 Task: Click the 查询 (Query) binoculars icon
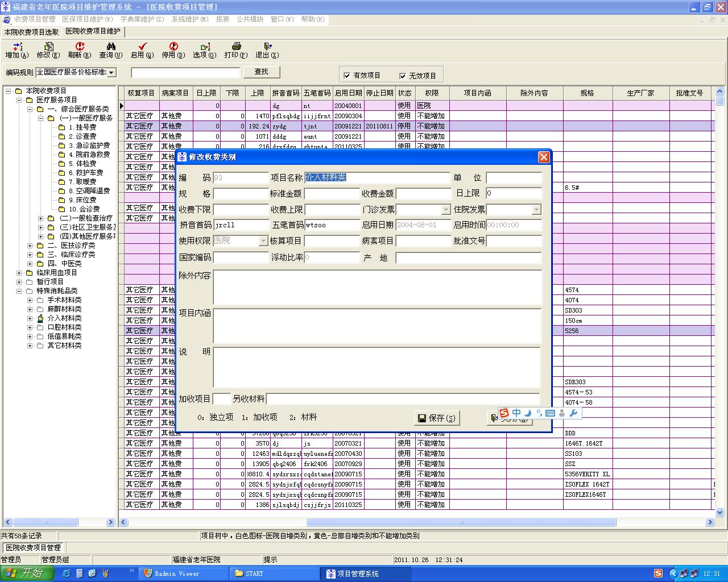click(x=111, y=47)
